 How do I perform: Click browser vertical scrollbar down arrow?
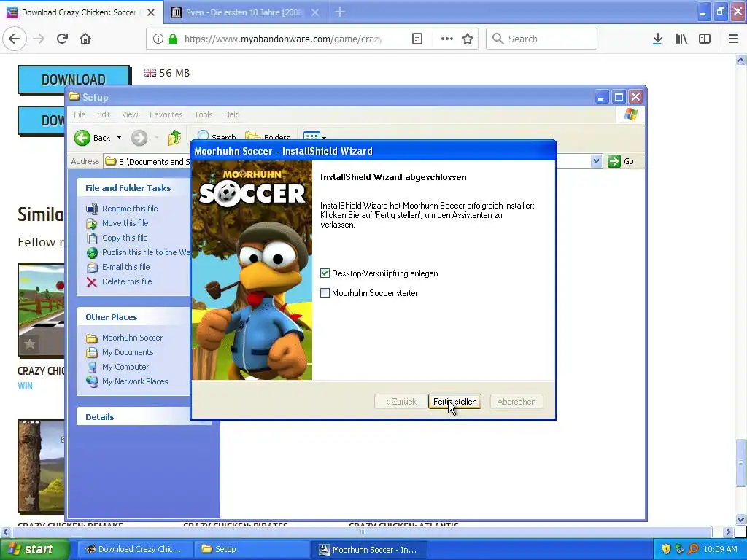click(x=741, y=518)
